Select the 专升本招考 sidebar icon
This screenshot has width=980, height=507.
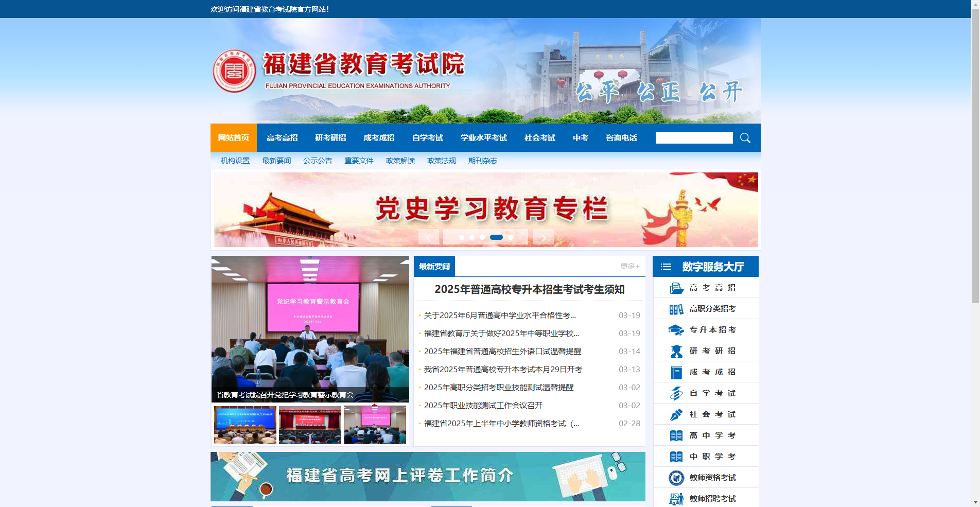pos(676,329)
